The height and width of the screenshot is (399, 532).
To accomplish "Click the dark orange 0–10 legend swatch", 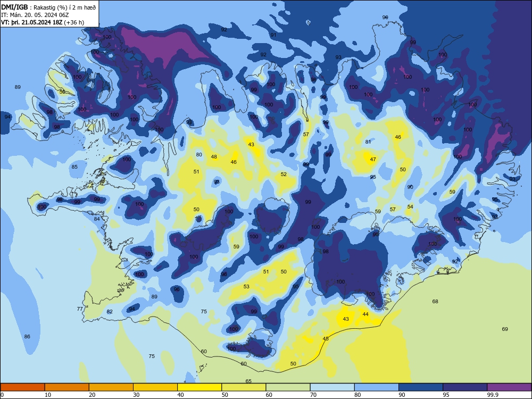I will click(x=22, y=387).
